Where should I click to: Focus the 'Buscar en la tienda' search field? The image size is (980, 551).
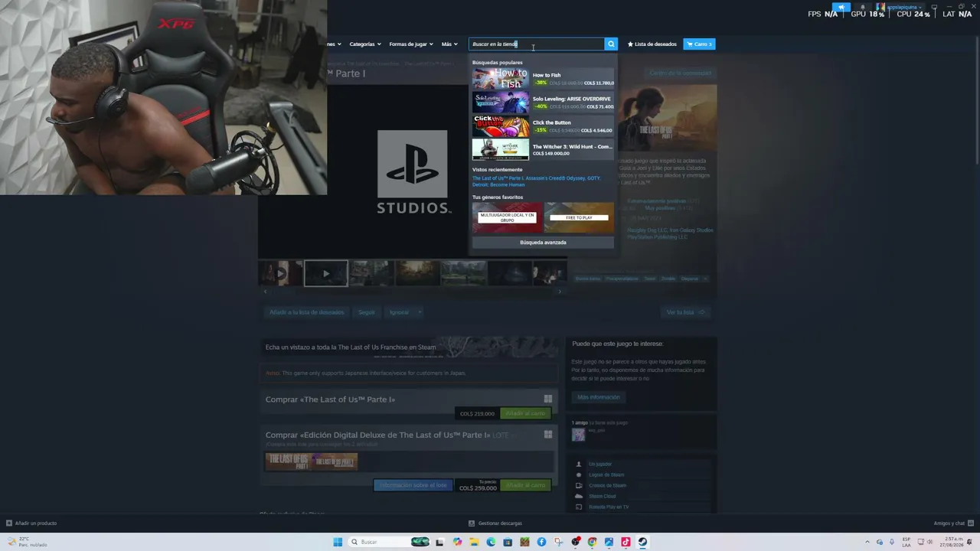tap(536, 44)
